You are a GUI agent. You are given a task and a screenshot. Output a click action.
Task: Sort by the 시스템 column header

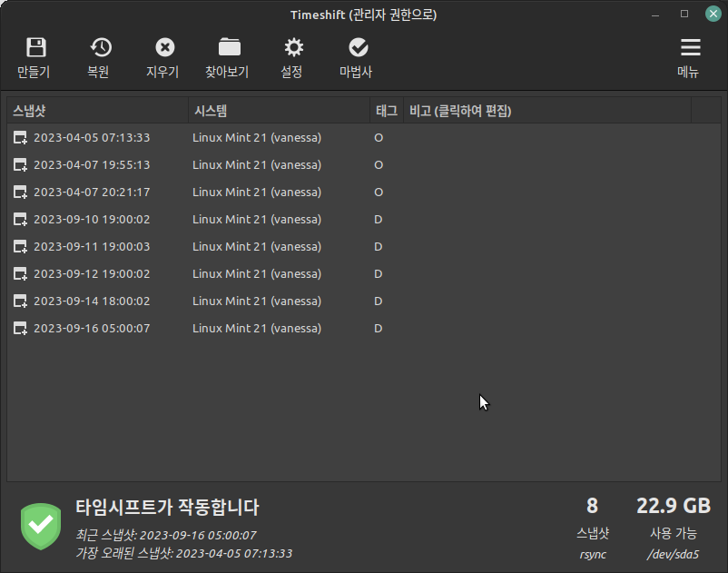click(279, 111)
